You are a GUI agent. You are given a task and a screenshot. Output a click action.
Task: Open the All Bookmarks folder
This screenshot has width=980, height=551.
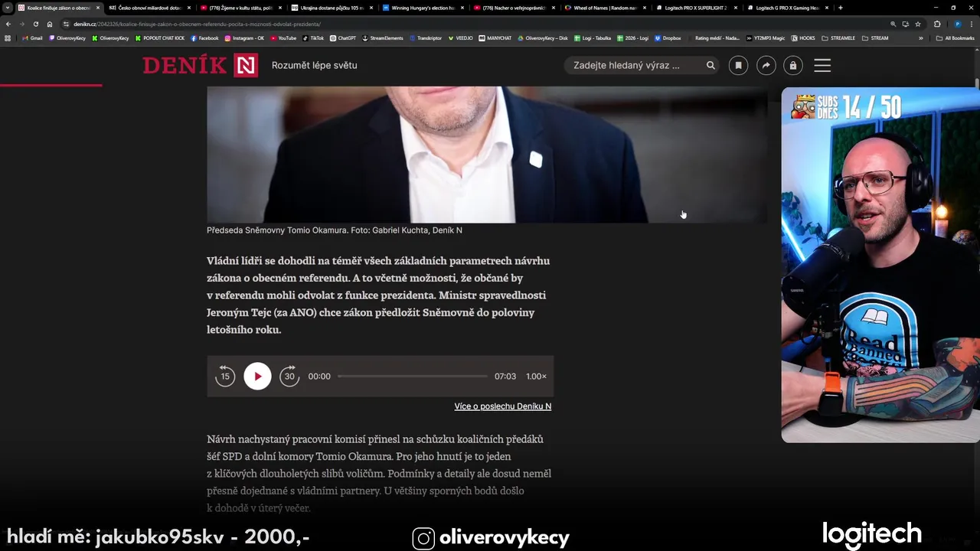pyautogui.click(x=955, y=37)
